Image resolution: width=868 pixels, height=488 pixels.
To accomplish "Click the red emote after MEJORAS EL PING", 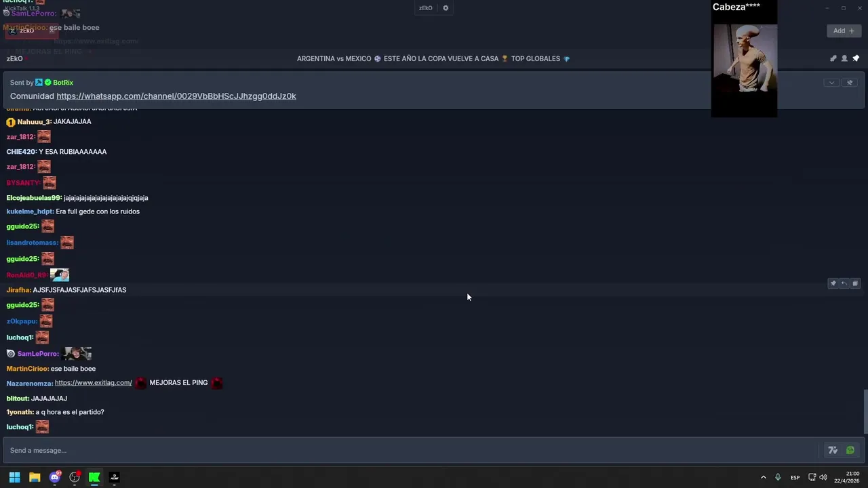I will (217, 383).
